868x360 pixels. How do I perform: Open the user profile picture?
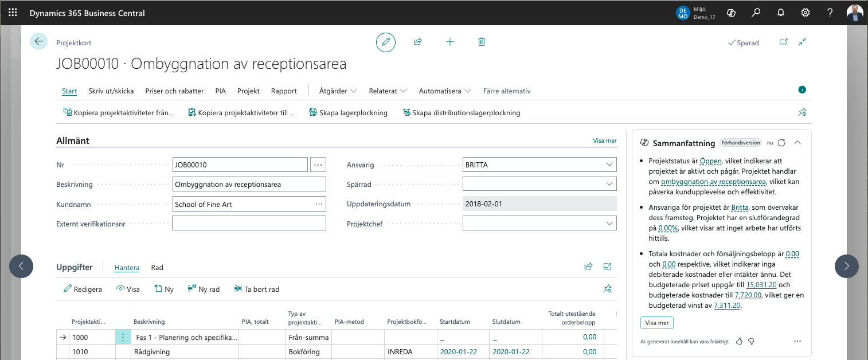tap(855, 13)
